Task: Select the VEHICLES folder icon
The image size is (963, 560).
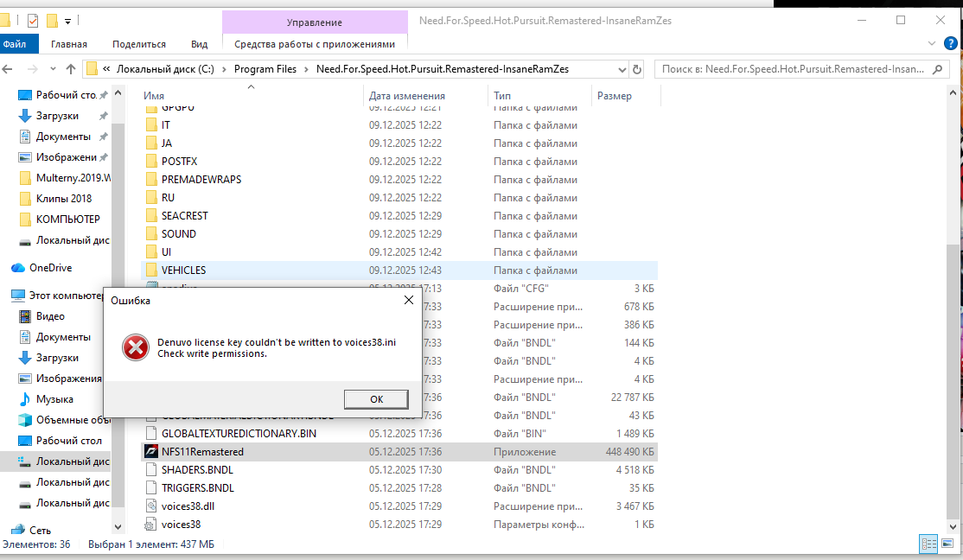Action: point(151,270)
